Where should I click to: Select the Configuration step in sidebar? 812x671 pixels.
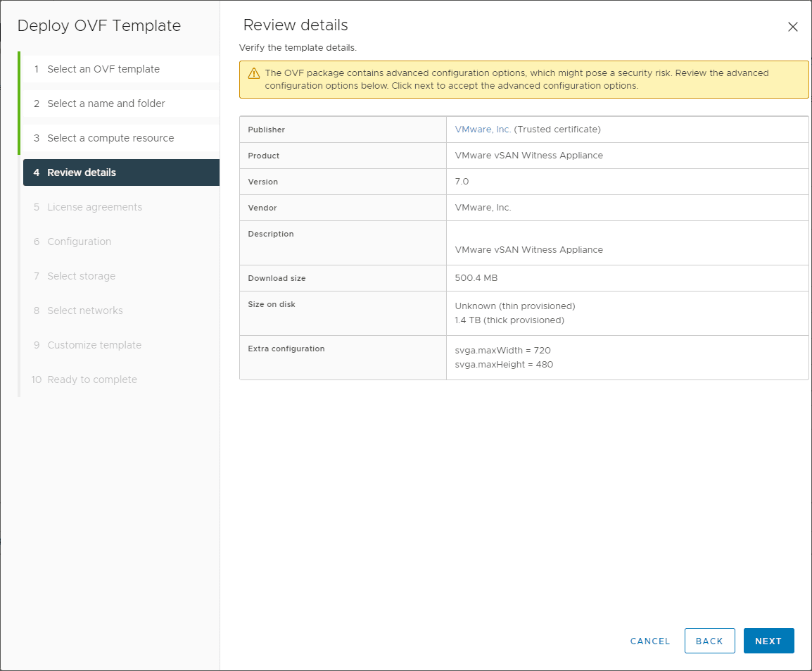click(x=79, y=242)
